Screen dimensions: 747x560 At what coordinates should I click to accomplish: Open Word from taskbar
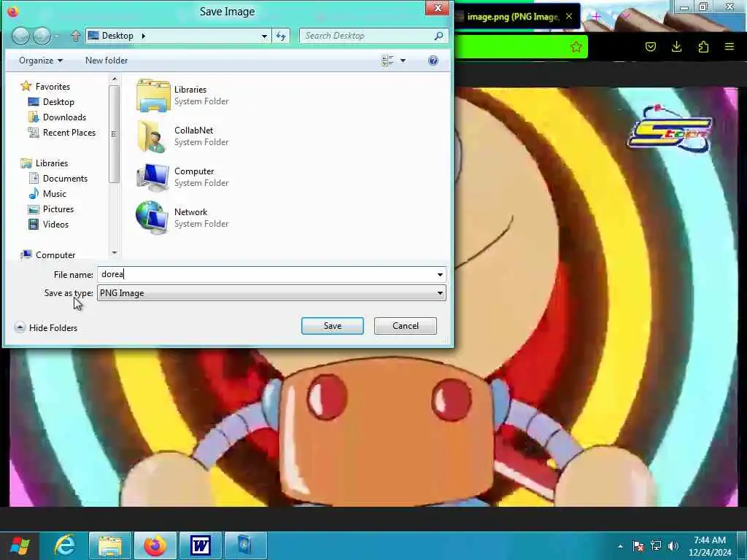[x=200, y=545]
